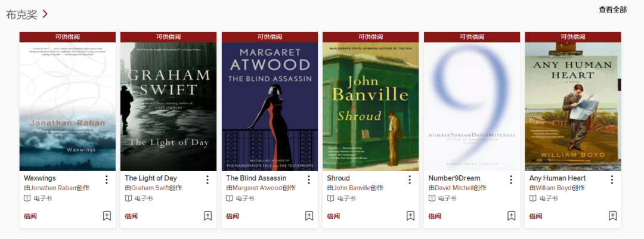Add The Light of Day bookmark
The height and width of the screenshot is (239, 644).
pos(208,216)
